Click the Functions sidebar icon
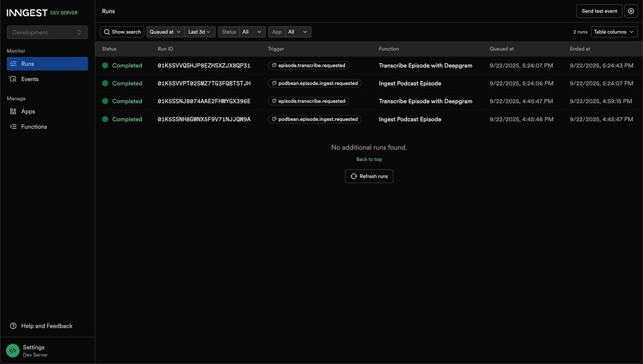Screen dimensions: 643x364 13,127
